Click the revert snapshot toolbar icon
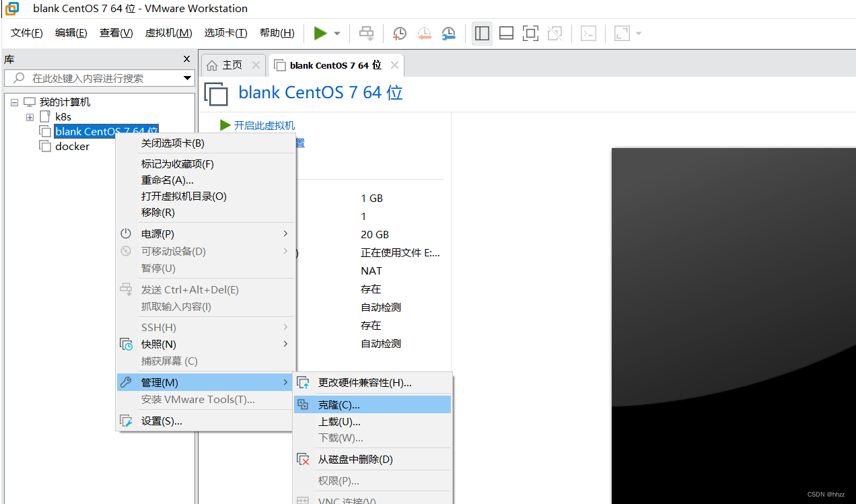 (424, 33)
